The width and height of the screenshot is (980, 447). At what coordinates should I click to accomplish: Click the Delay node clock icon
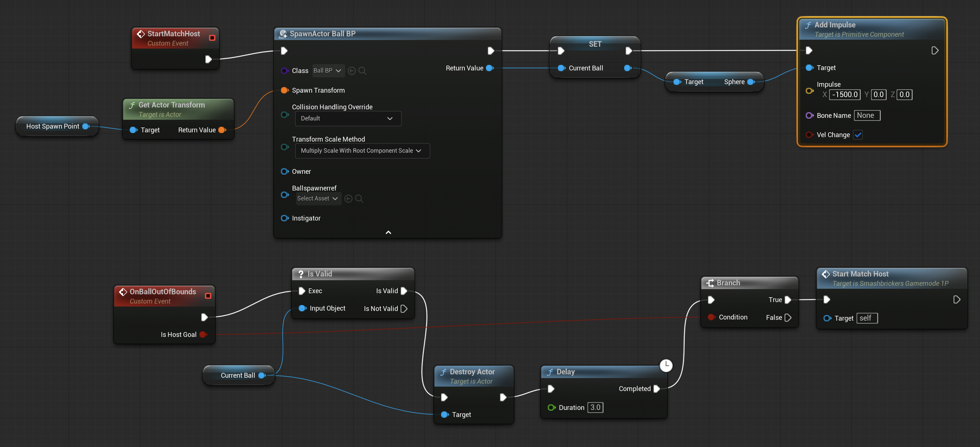[666, 365]
